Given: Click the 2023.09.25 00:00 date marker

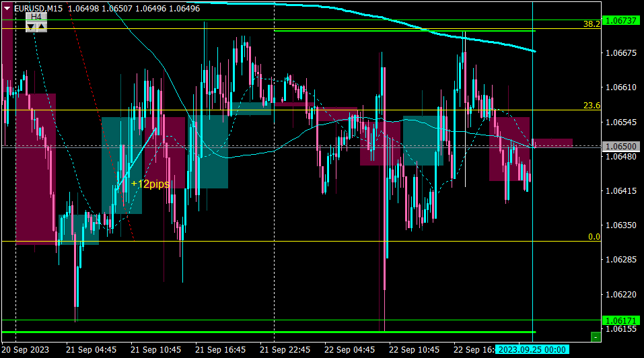Looking at the screenshot, I should point(532,350).
